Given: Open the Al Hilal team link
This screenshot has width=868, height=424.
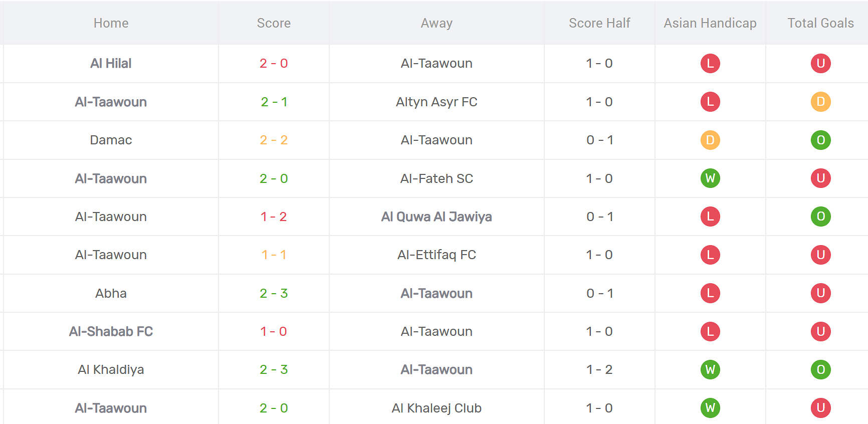Looking at the screenshot, I should [111, 63].
